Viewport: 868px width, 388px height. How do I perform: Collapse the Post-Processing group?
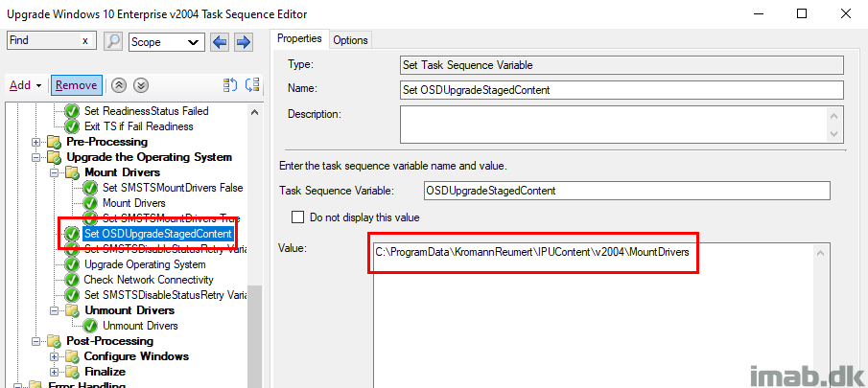point(36,341)
